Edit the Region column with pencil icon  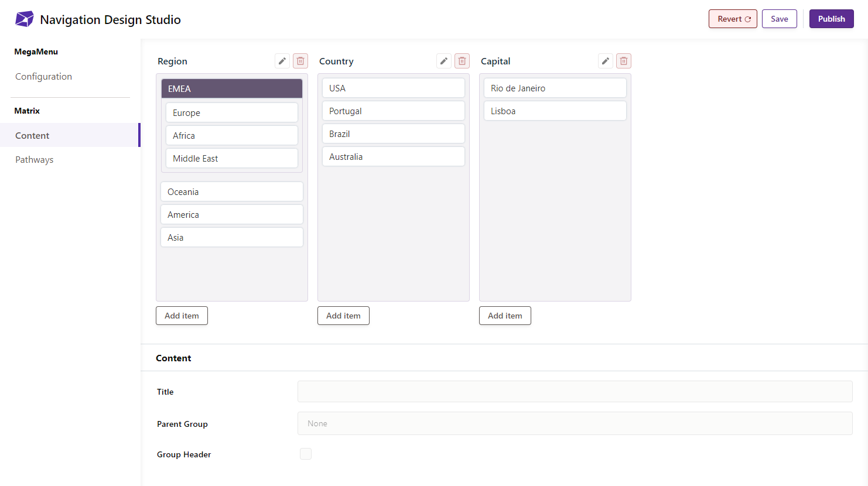[x=282, y=61]
